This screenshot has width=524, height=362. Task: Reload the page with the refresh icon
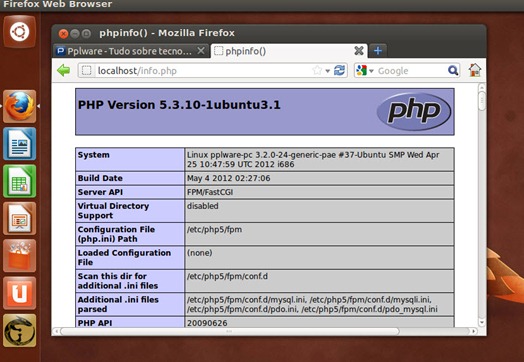click(340, 71)
